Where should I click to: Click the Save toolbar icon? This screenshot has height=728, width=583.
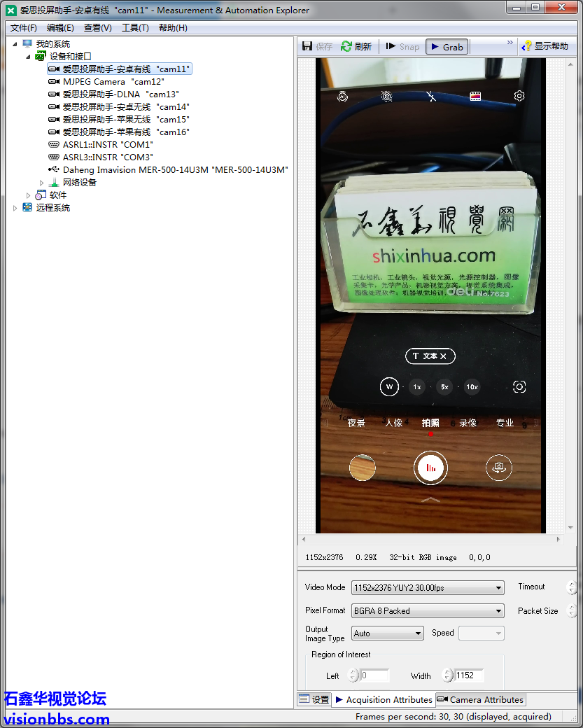point(317,47)
